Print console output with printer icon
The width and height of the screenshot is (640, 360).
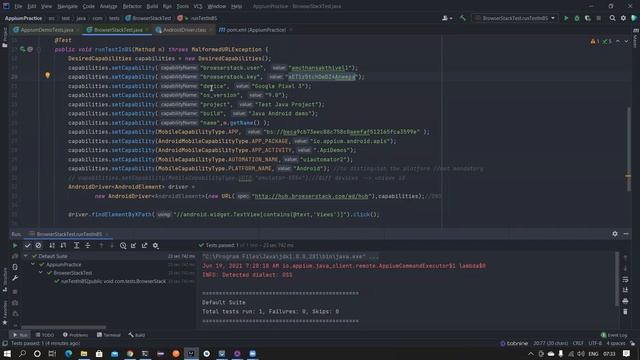click(625, 301)
